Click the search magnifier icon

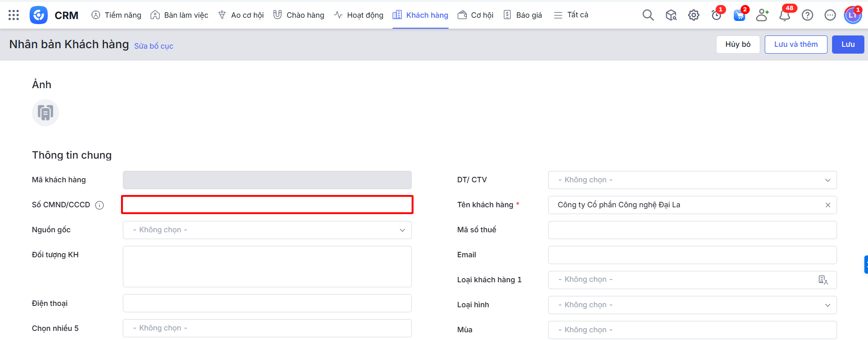pos(648,15)
